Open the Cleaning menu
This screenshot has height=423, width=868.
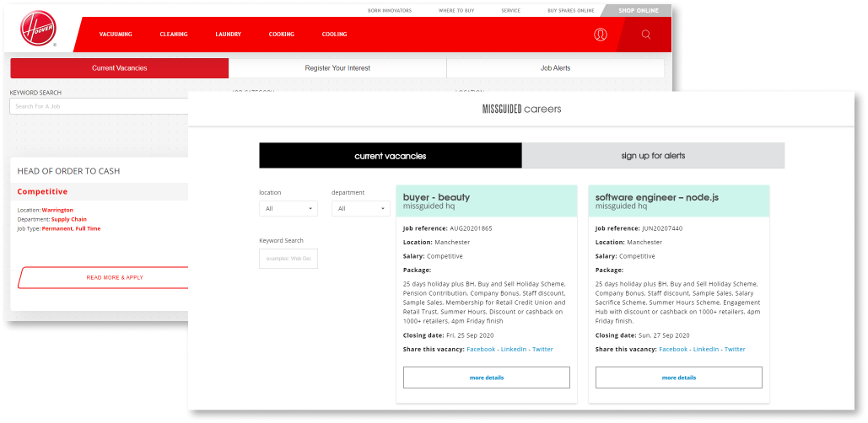174,35
